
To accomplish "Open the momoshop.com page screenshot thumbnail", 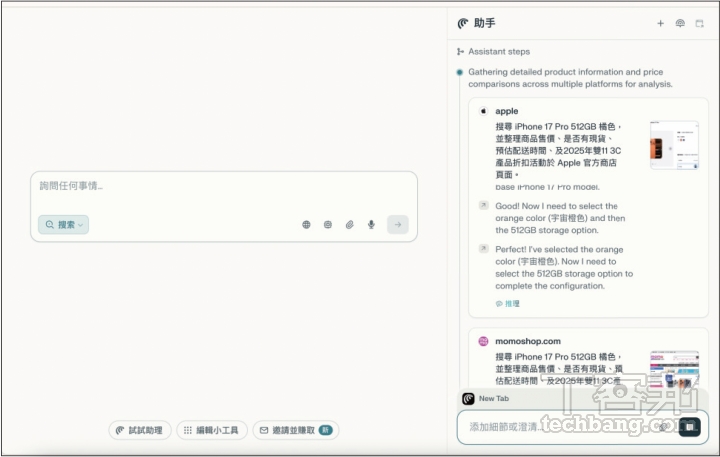I will (x=674, y=368).
